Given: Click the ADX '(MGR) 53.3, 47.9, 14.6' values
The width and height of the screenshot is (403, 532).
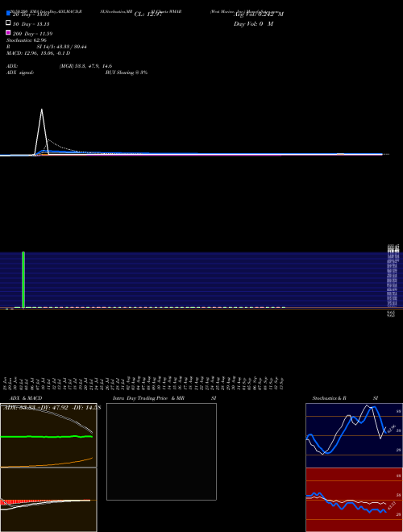Looking at the screenshot, I should 85,66.
